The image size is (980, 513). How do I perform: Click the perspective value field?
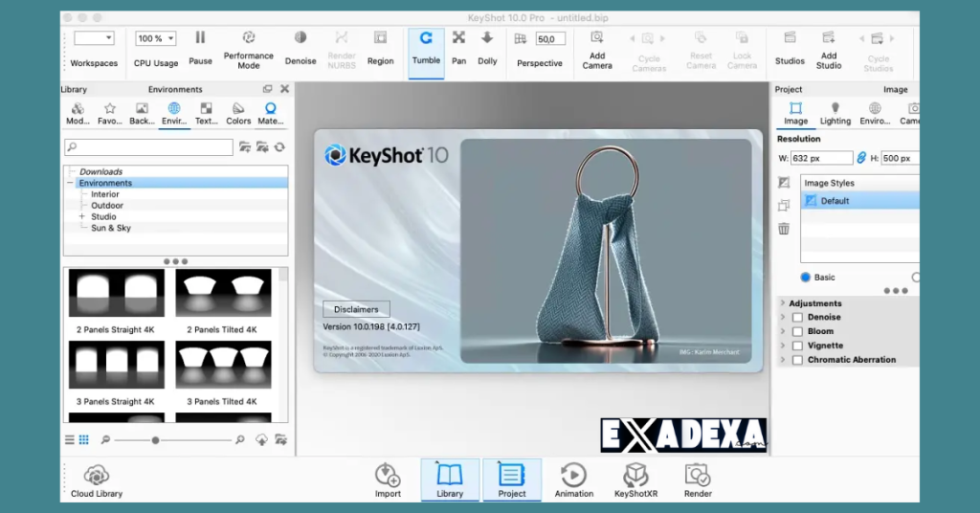coord(550,38)
